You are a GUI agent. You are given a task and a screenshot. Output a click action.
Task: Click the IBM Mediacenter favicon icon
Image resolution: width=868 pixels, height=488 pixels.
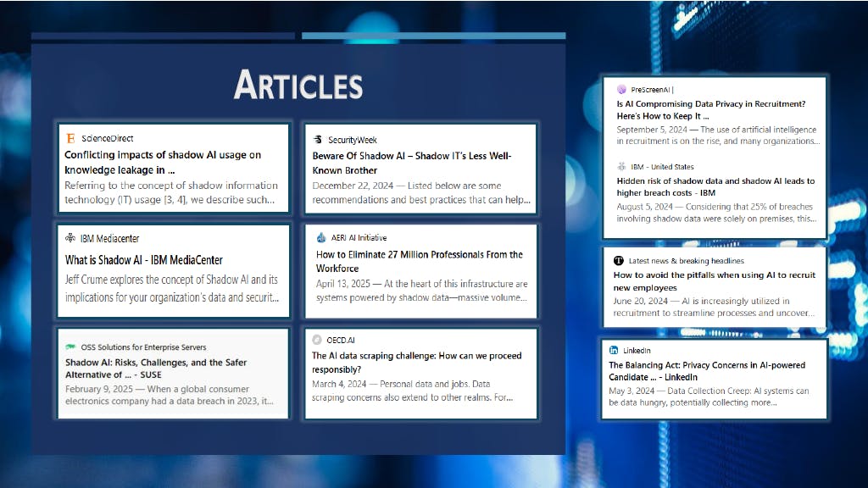(70, 238)
